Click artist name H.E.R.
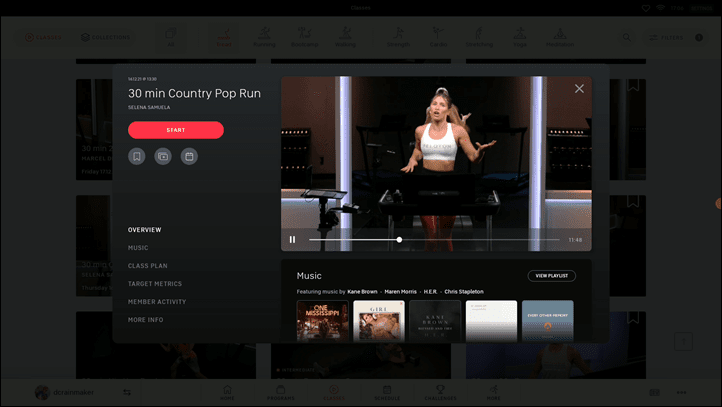The image size is (722, 407). (431, 291)
